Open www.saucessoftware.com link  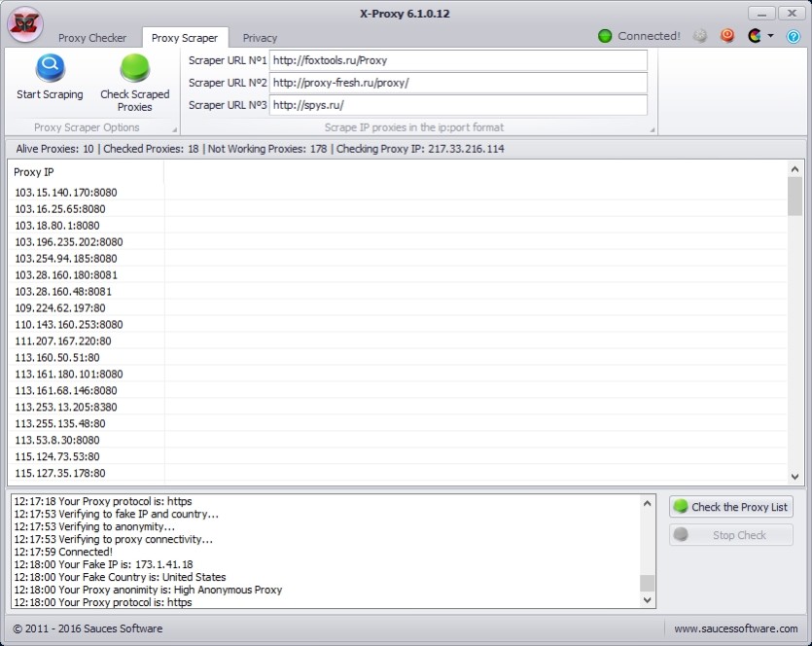click(x=736, y=628)
